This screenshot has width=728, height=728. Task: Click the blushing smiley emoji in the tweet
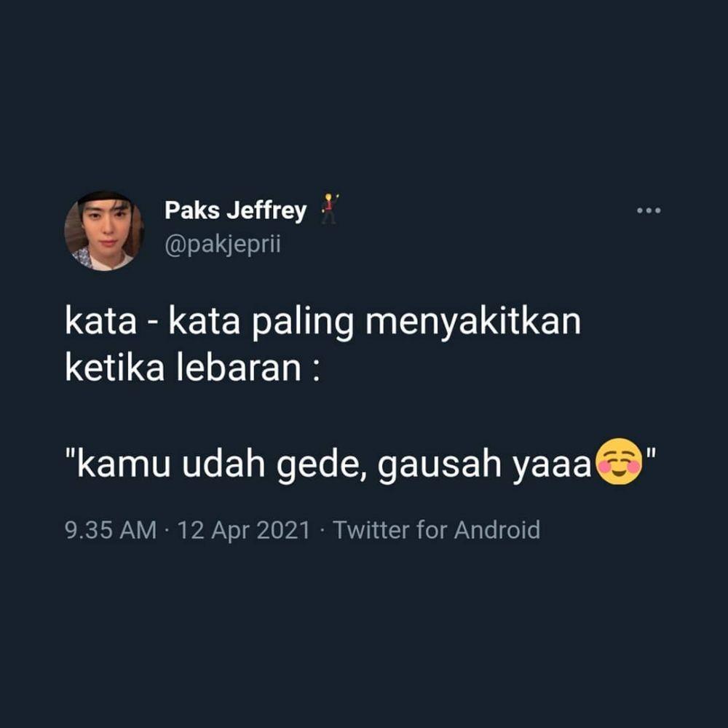(x=620, y=462)
